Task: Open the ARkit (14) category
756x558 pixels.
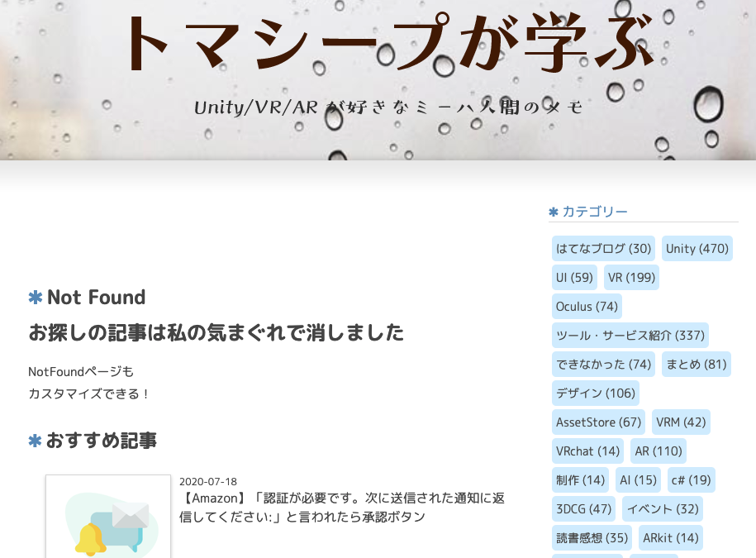Action: click(671, 537)
